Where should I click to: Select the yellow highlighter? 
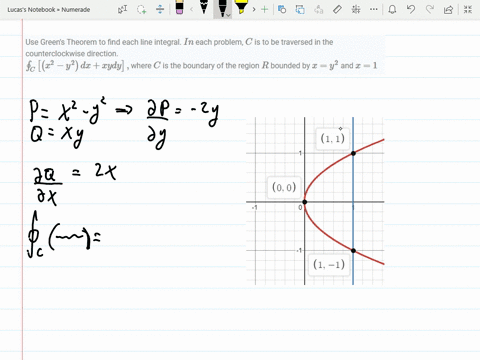[x=241, y=7]
